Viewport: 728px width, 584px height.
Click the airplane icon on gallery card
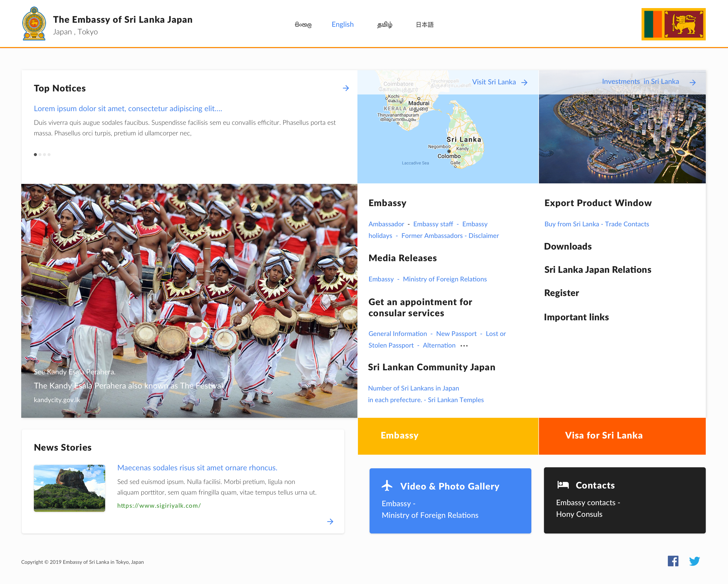[387, 486]
